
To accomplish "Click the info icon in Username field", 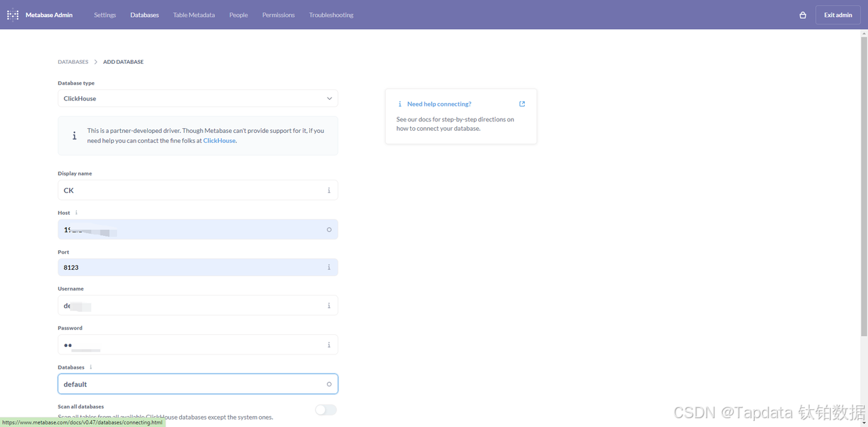I will pyautogui.click(x=329, y=306).
